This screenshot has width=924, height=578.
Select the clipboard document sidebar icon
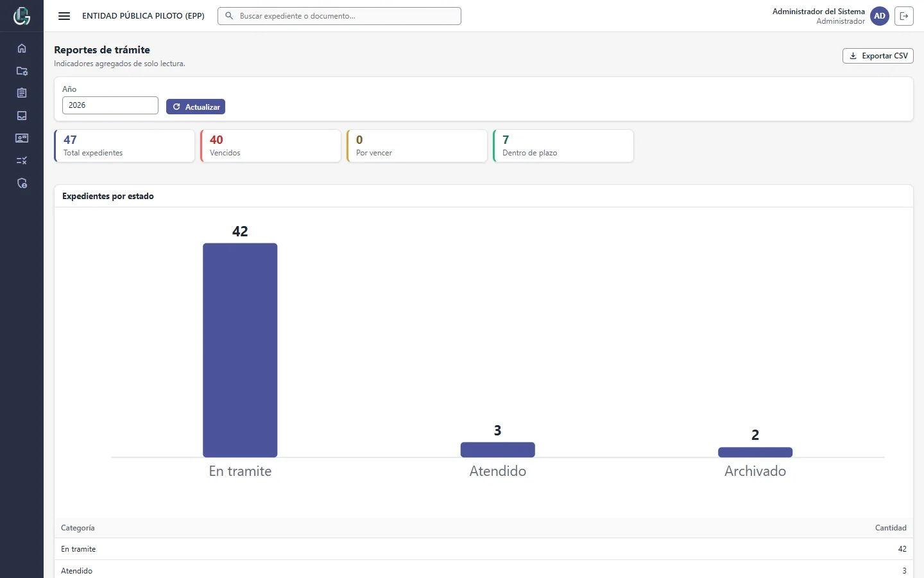(22, 93)
